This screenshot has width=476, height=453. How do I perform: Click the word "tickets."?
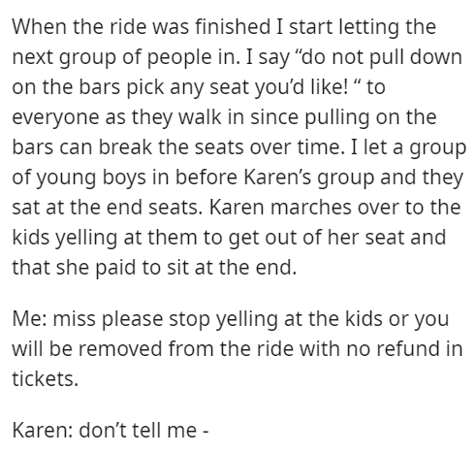tap(46, 379)
